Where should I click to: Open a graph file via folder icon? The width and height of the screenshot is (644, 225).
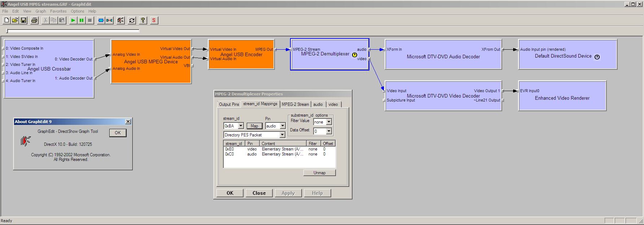pos(15,20)
